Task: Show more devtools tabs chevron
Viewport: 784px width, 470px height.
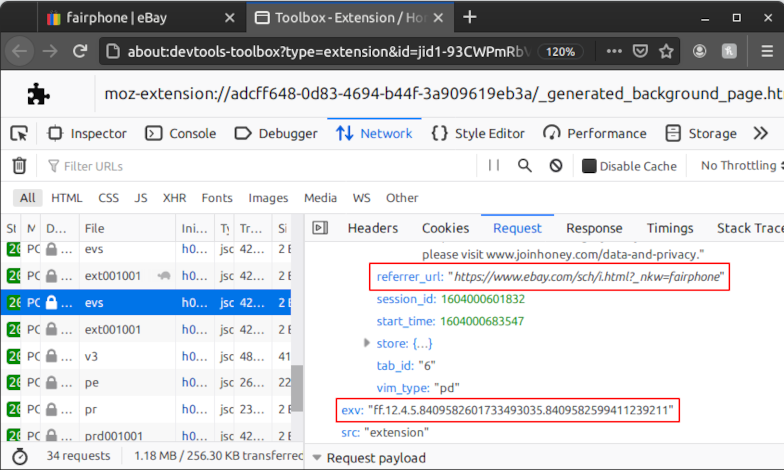Action: (760, 134)
